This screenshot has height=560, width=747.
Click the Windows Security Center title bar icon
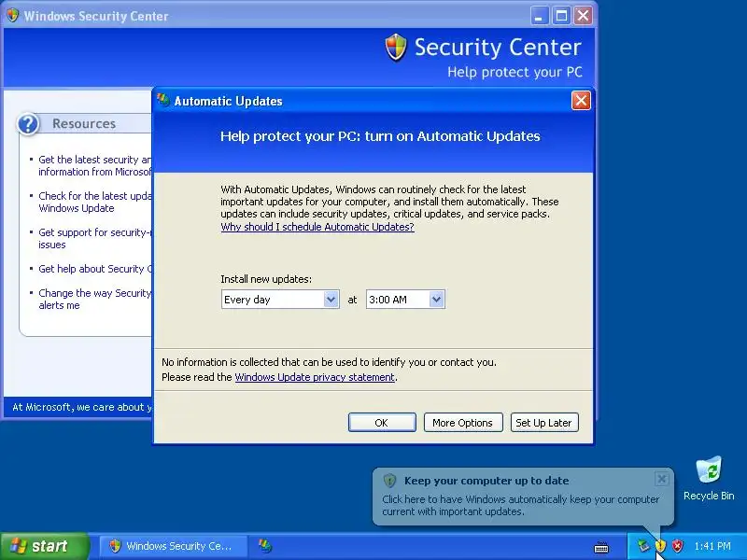(13, 16)
